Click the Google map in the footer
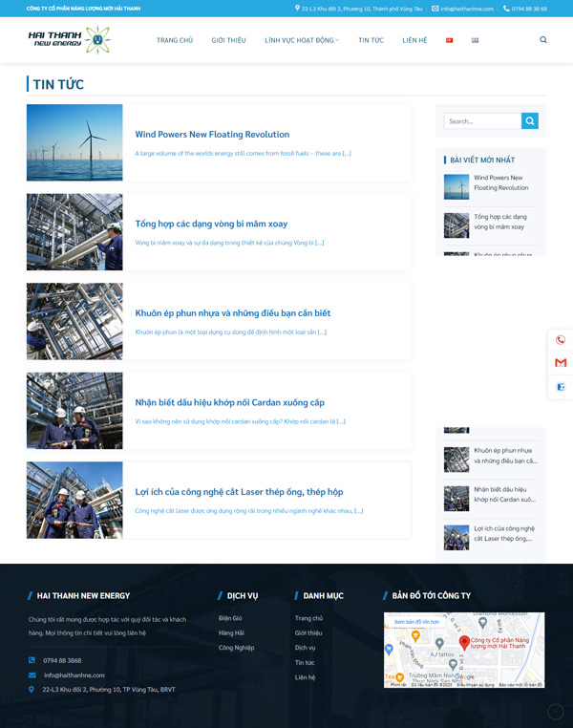 pos(464,650)
